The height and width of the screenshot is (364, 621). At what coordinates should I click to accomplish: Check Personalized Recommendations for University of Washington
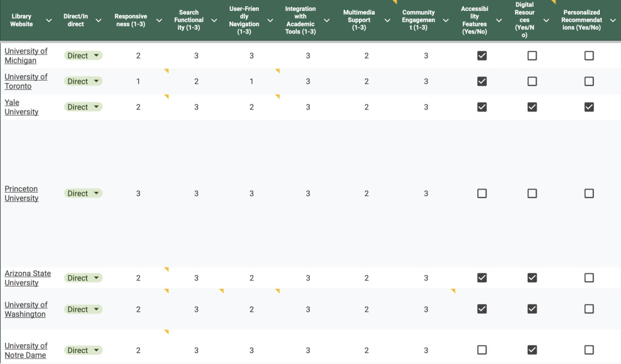(x=589, y=309)
